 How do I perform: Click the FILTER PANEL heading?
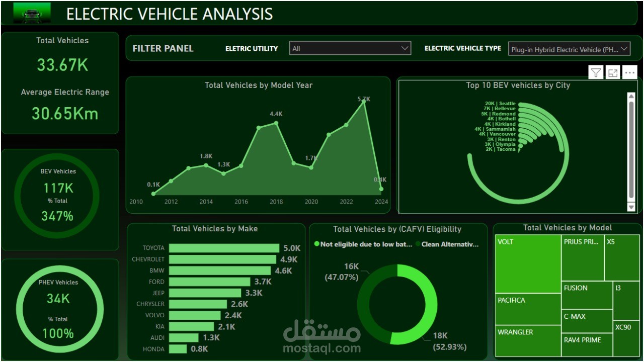click(x=163, y=49)
